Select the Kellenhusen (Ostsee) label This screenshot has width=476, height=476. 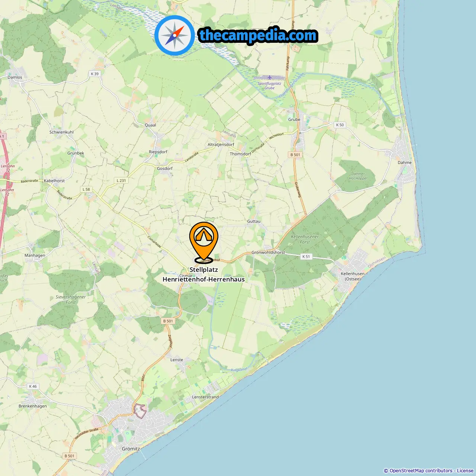point(353,276)
